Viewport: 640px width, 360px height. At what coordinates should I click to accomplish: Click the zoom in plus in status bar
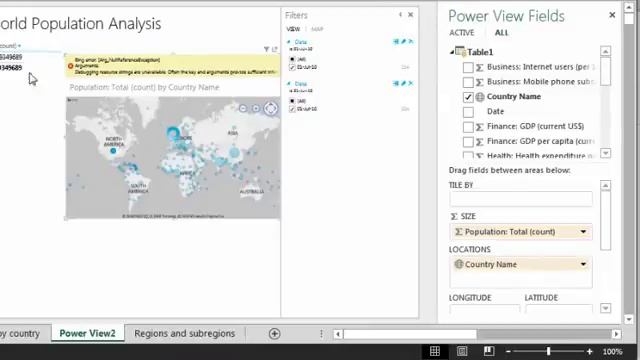[x=589, y=351]
